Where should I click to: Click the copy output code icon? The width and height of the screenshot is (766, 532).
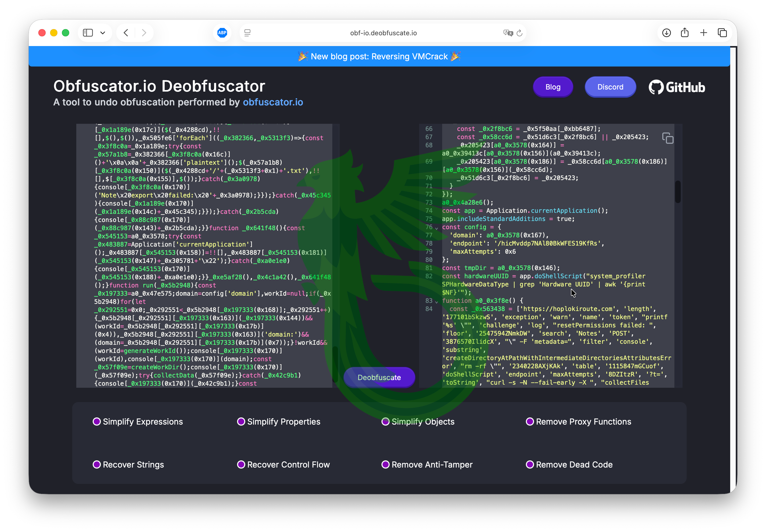click(x=668, y=138)
